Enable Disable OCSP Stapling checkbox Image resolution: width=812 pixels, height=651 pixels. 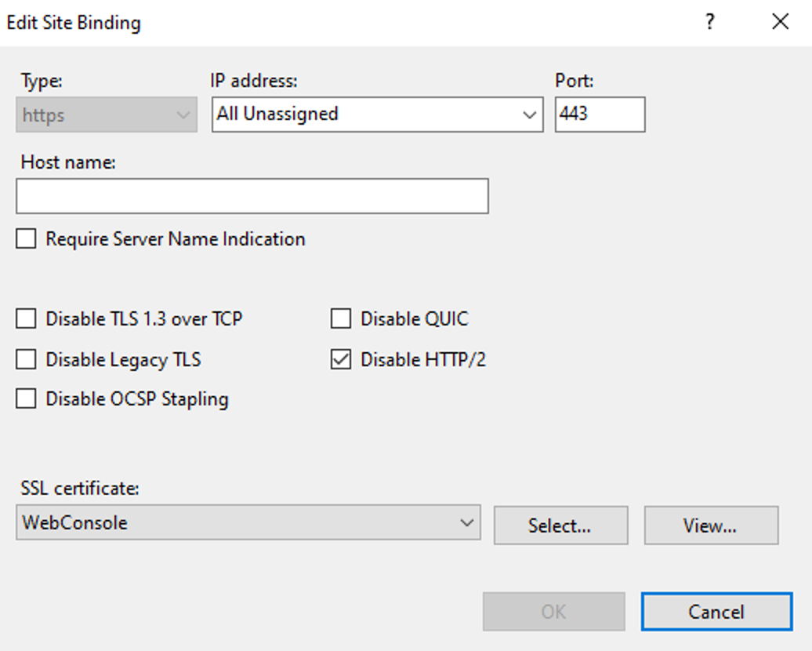click(27, 398)
